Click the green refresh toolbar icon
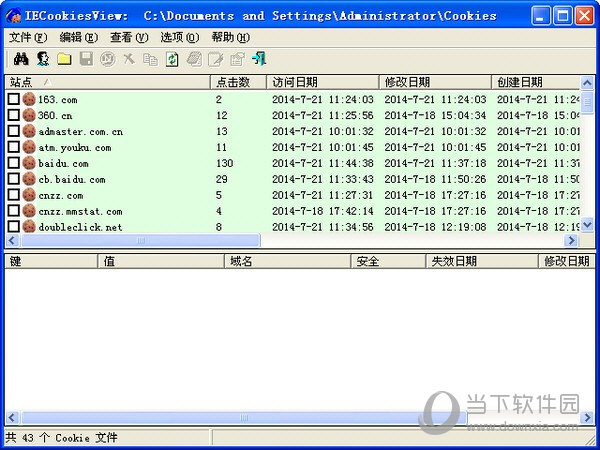This screenshot has width=600, height=450. click(172, 59)
